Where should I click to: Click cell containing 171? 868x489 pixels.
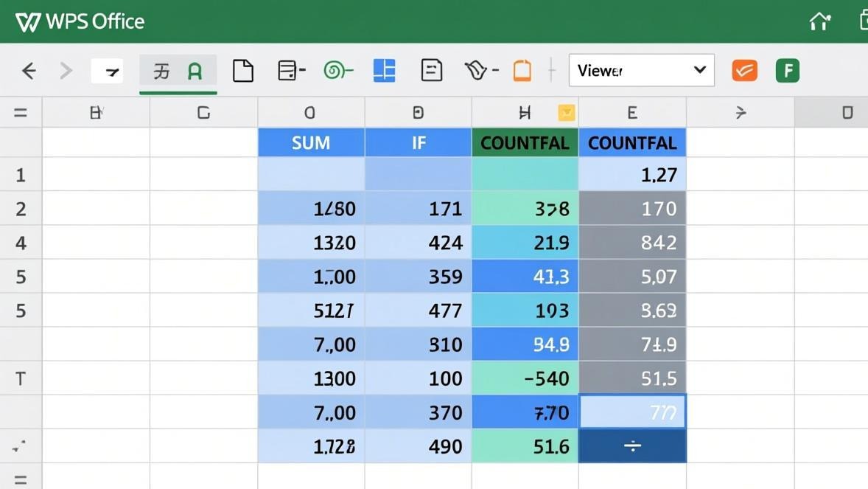pyautogui.click(x=419, y=209)
